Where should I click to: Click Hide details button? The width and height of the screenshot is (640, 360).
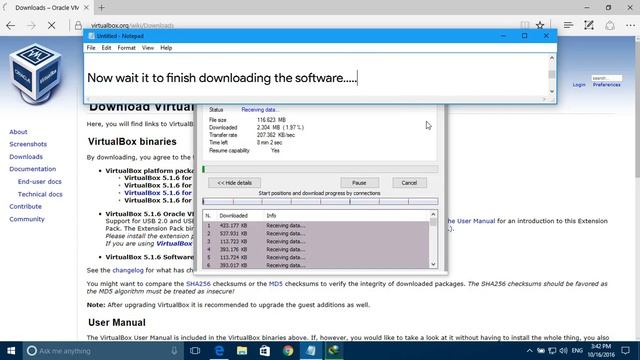click(234, 183)
